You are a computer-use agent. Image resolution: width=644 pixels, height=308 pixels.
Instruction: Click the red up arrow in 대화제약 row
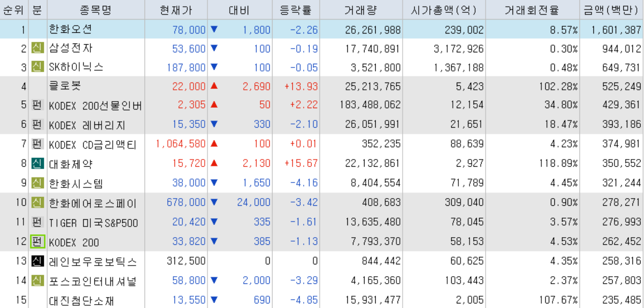pyautogui.click(x=214, y=163)
